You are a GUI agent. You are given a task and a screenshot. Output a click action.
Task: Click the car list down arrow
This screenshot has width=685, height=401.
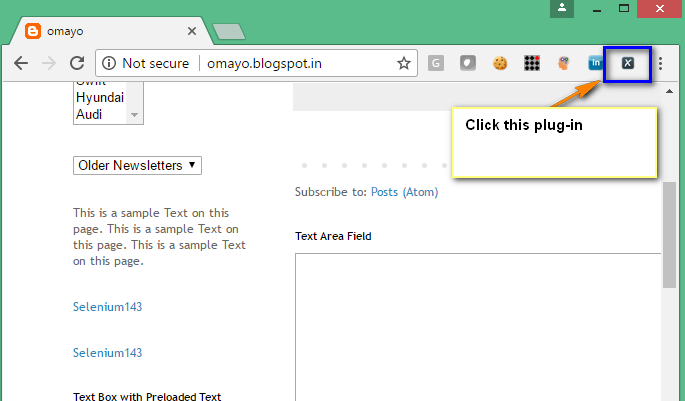[x=134, y=116]
